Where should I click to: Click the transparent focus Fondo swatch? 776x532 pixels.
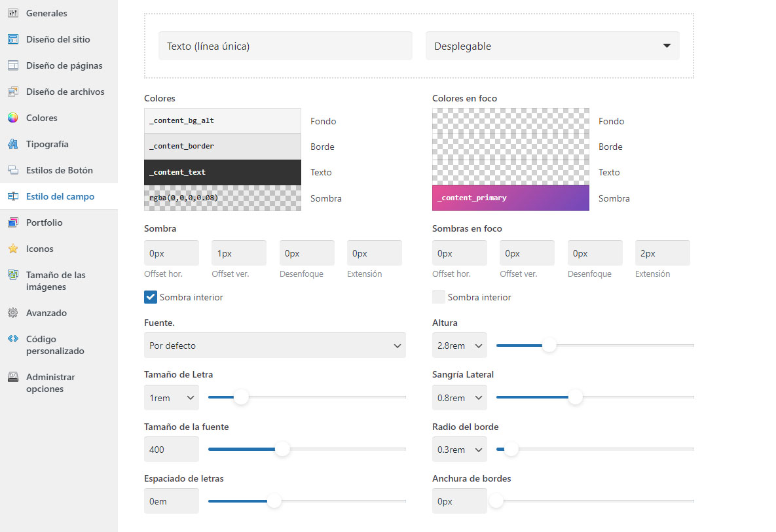point(510,120)
